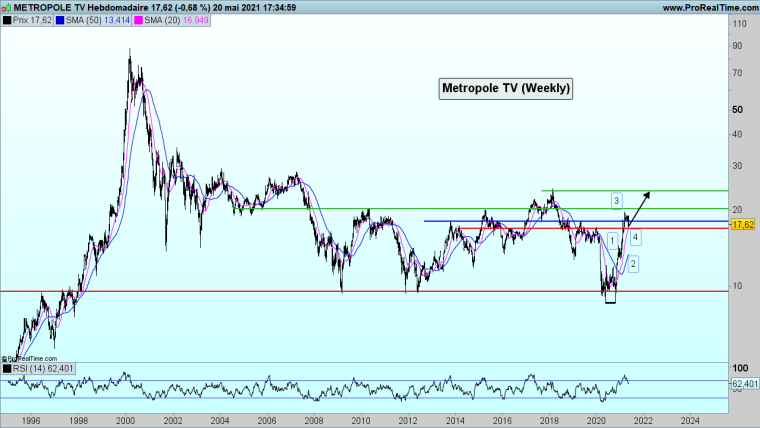Click the 30 label on the price axis

(737, 166)
